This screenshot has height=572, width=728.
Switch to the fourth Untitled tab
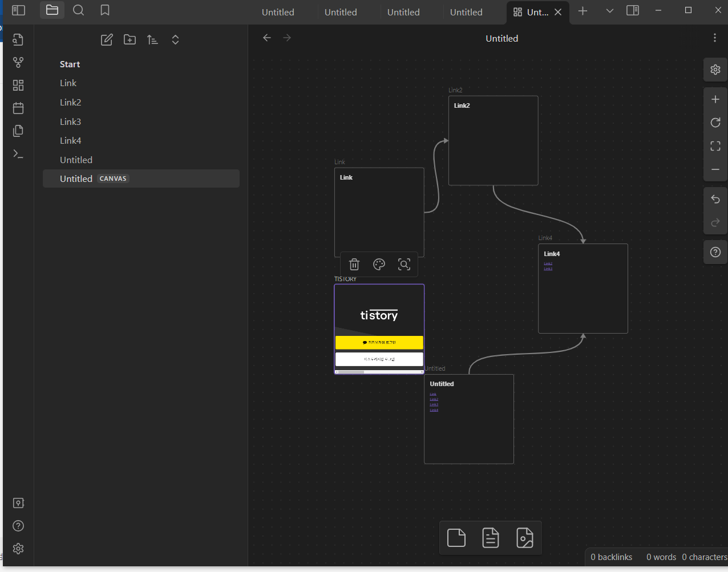466,12
